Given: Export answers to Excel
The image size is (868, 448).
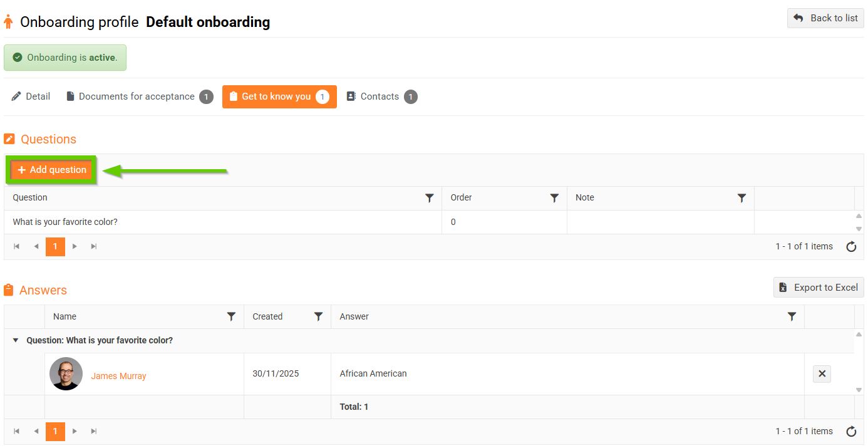Looking at the screenshot, I should pos(819,288).
